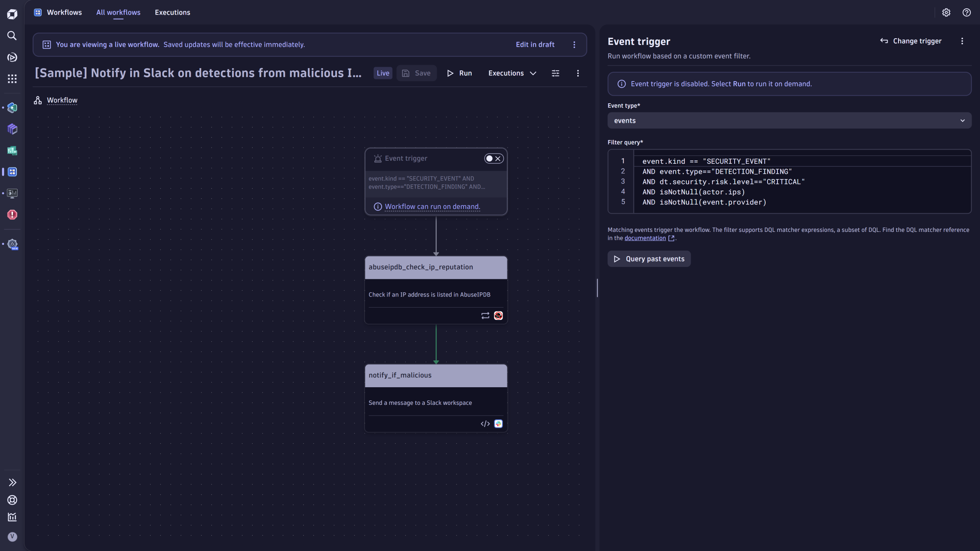
Task: Open workflow settings via sliders icon near Run
Action: 555,73
